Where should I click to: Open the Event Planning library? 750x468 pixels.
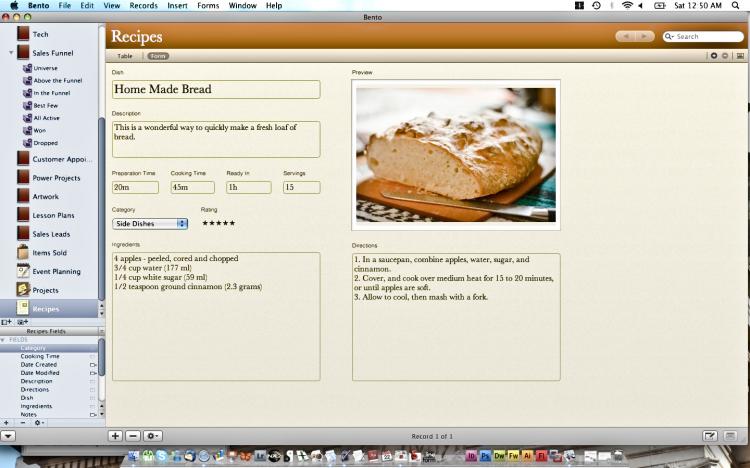click(56, 271)
